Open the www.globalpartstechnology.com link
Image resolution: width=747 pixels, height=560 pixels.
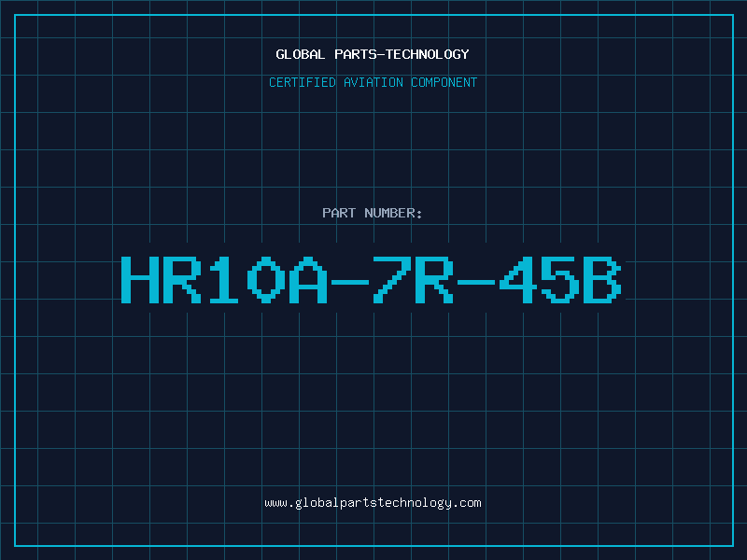373,503
